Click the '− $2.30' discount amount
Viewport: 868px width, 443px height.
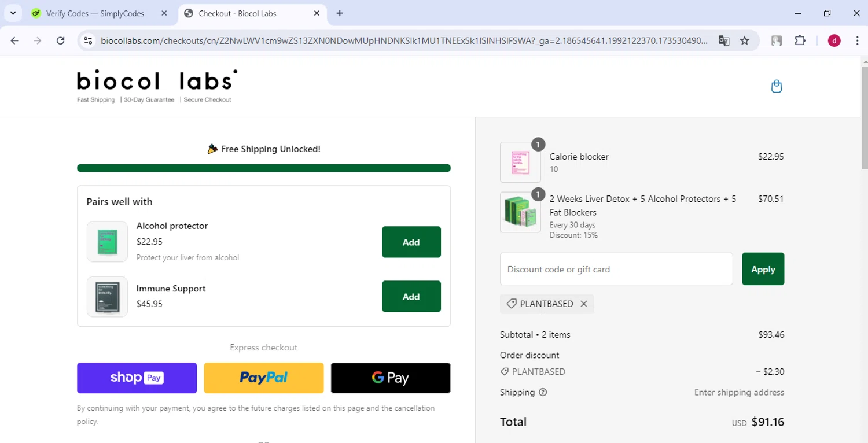(770, 372)
